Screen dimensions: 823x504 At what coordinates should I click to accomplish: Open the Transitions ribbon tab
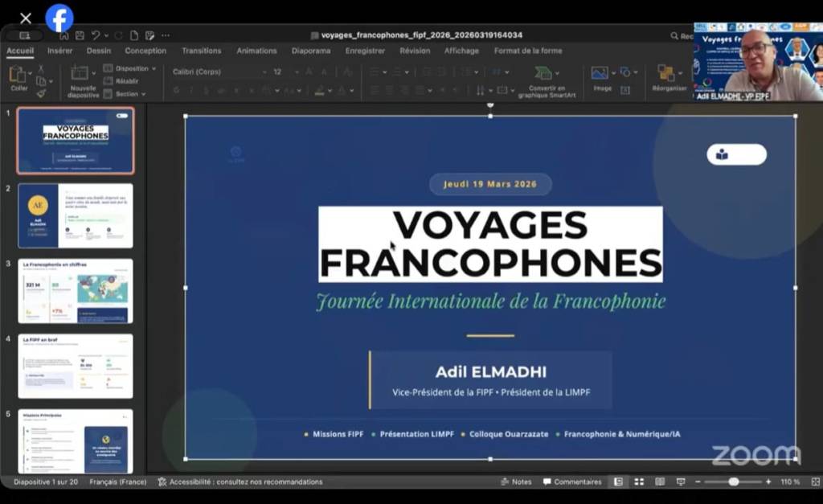pos(201,51)
